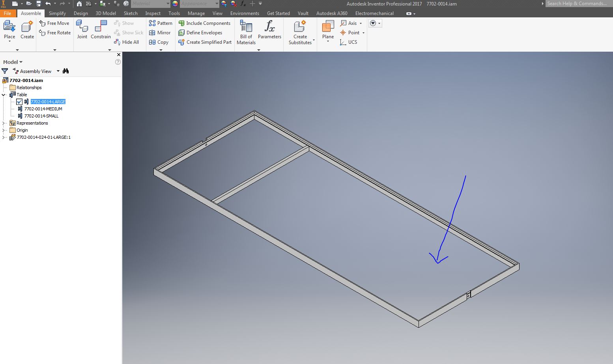This screenshot has width=613, height=364.
Task: Click the browser panel help question mark
Action: coord(118,62)
